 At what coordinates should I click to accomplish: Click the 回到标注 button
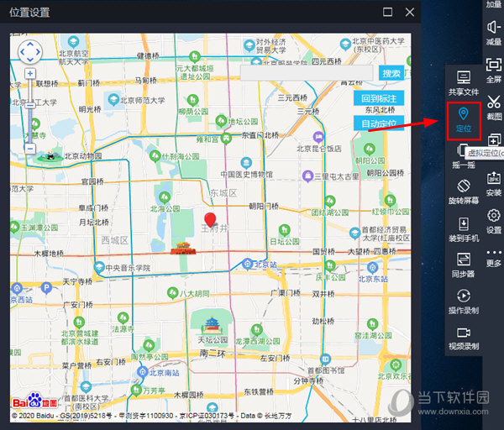(379, 98)
